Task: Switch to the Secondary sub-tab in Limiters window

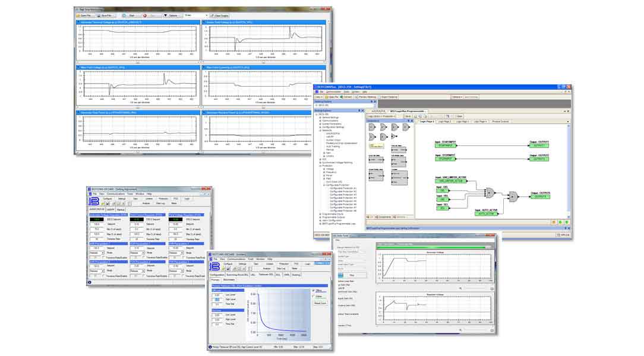Action: pyautogui.click(x=229, y=279)
